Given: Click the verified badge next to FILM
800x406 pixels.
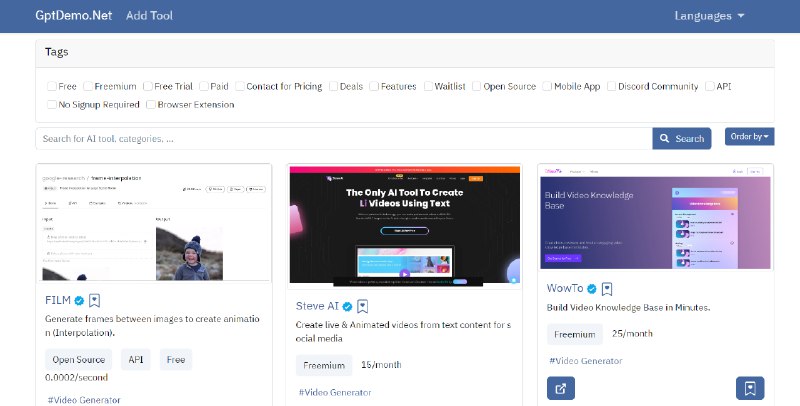Looking at the screenshot, I should [x=79, y=300].
